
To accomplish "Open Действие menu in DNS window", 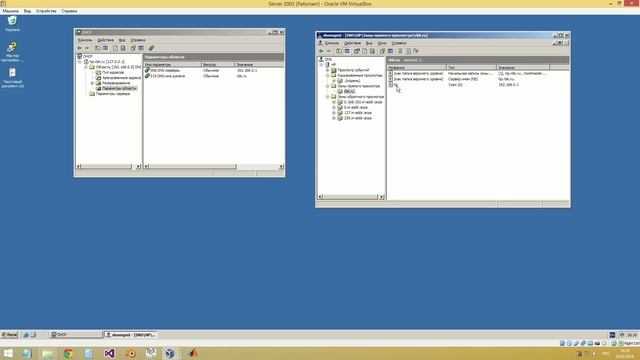I will tap(352, 43).
